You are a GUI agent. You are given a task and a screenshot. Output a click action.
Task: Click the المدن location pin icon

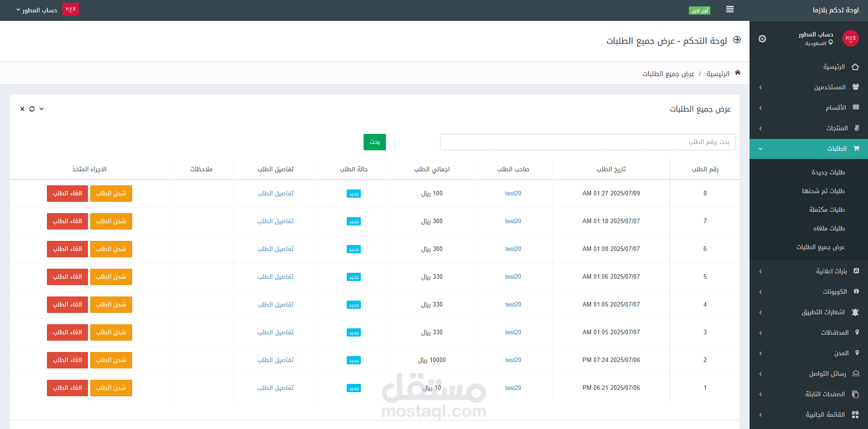856,353
